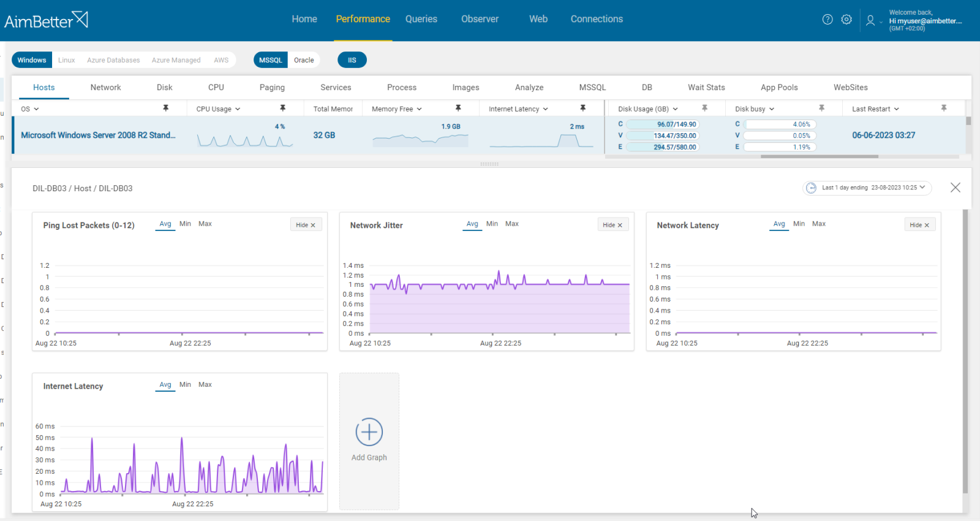This screenshot has height=521, width=980.
Task: Toggle the Oracle database filter
Action: (304, 60)
